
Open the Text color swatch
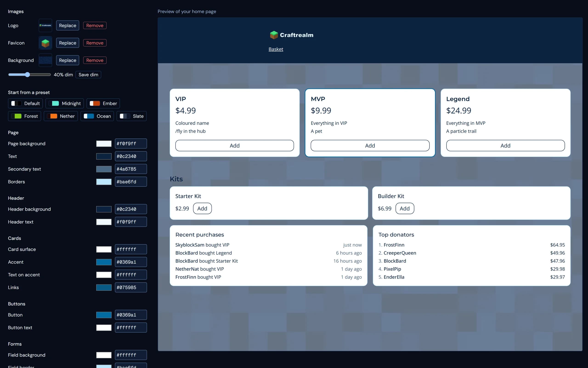point(104,156)
